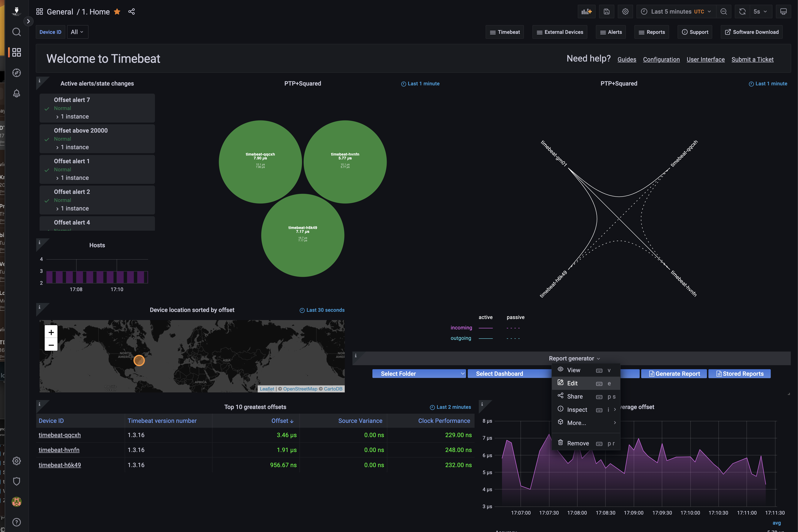Open the search icon in sidebar
798x532 pixels.
coord(16,32)
